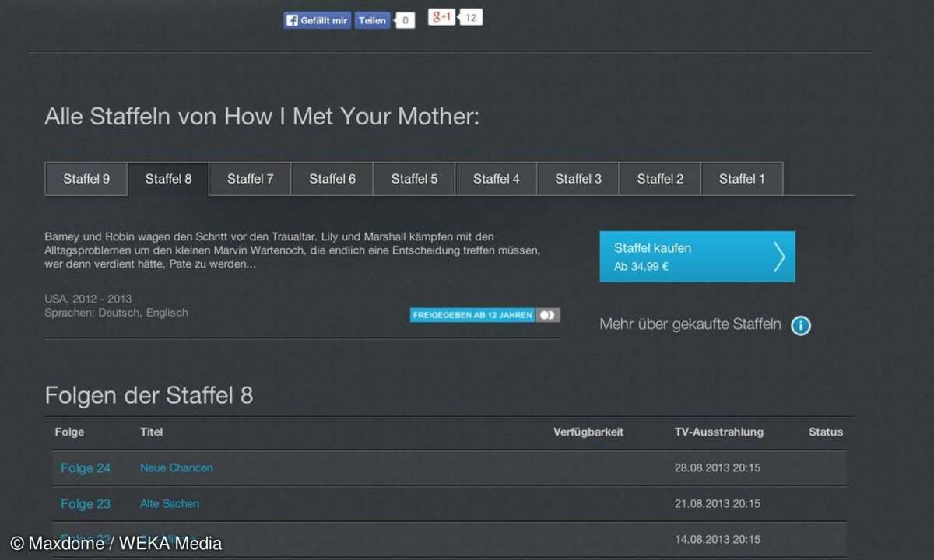The image size is (934, 560).
Task: Open the info icon beside Mehr über gekaufte Staffeln
Action: click(x=801, y=325)
